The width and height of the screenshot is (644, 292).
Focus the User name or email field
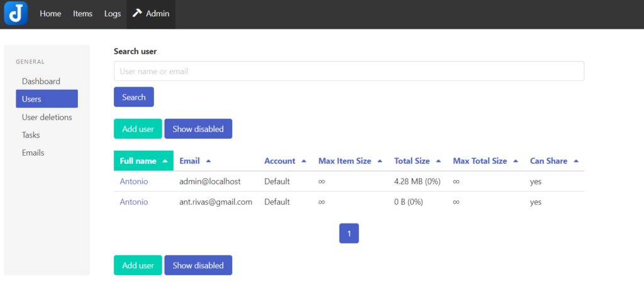[348, 72]
